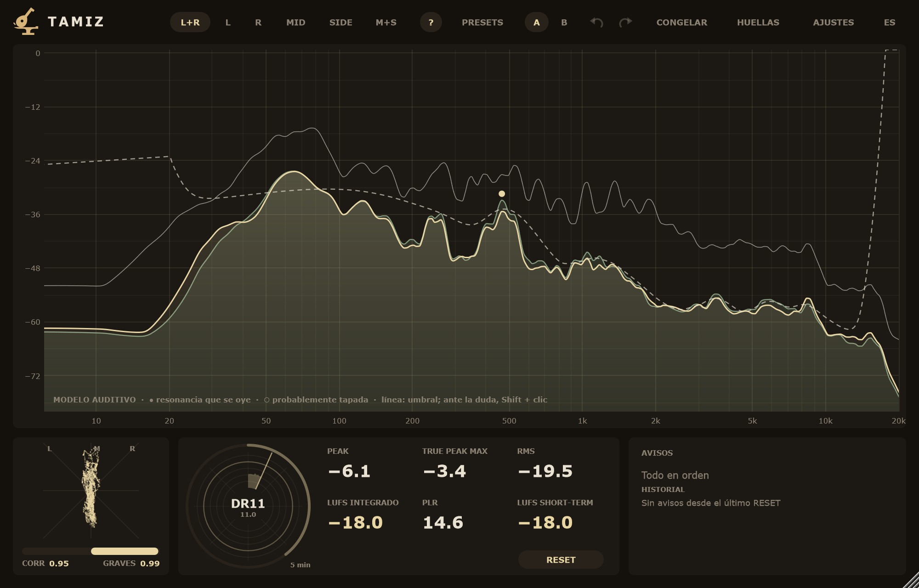This screenshot has width=919, height=588.
Task: Click the 5 min dial time label
Action: [x=300, y=565]
